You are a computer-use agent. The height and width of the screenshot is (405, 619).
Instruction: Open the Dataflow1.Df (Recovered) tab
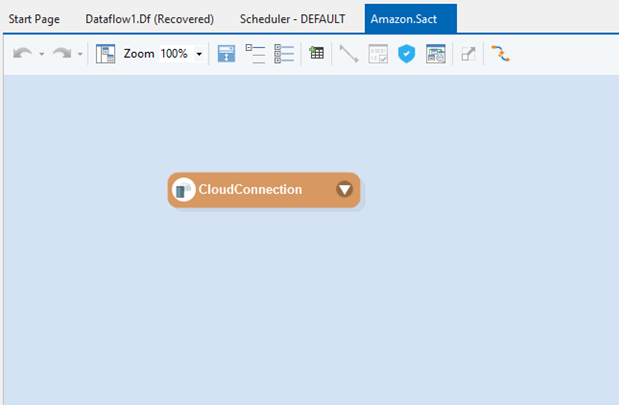[149, 19]
